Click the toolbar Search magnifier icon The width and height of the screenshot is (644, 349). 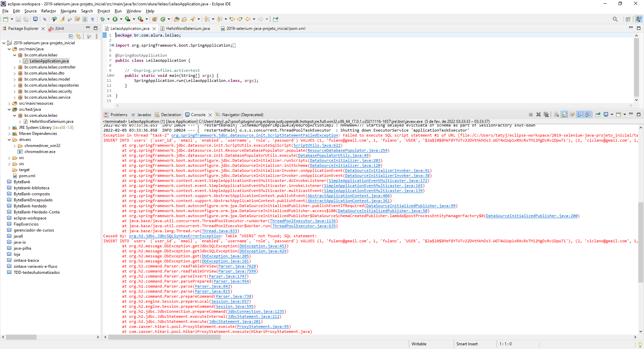click(615, 19)
